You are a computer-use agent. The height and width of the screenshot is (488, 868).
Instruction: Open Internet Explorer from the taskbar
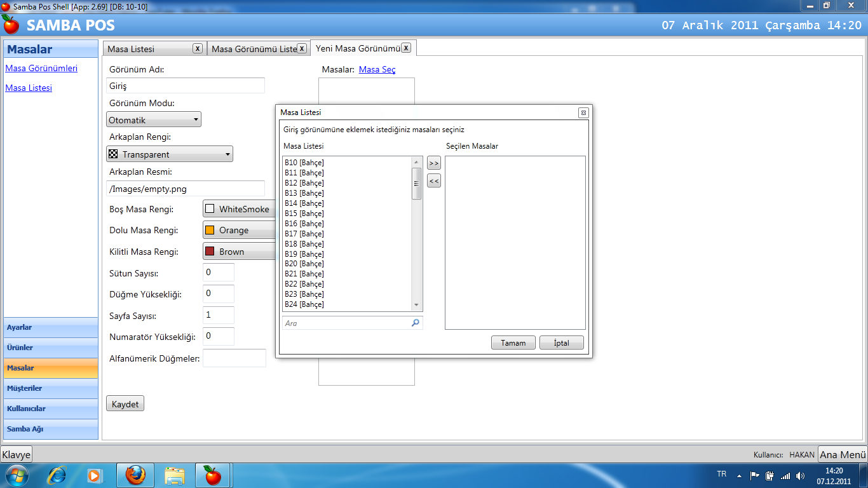pos(57,475)
